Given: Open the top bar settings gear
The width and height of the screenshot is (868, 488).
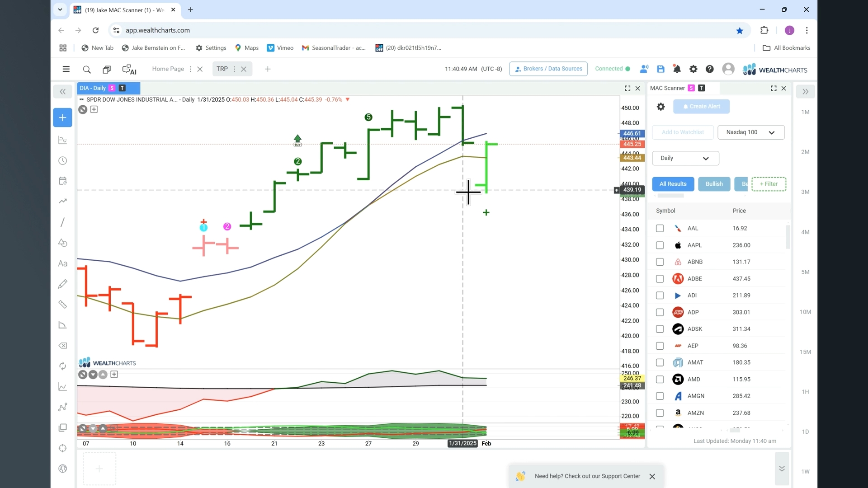Looking at the screenshot, I should [693, 69].
